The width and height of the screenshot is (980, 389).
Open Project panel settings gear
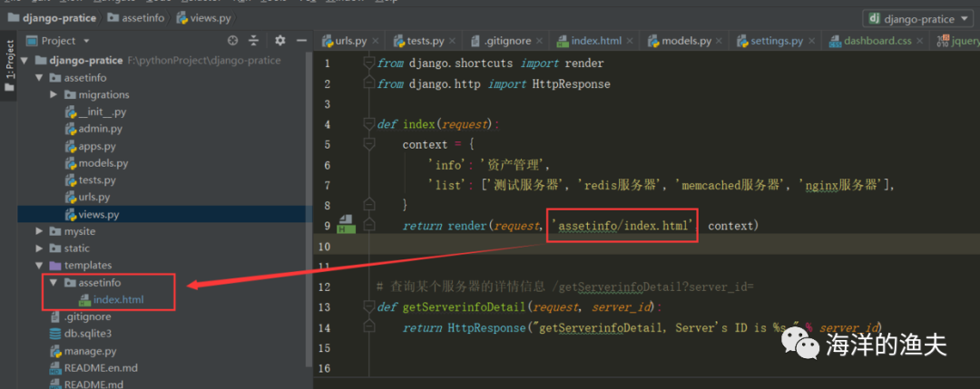(280, 41)
